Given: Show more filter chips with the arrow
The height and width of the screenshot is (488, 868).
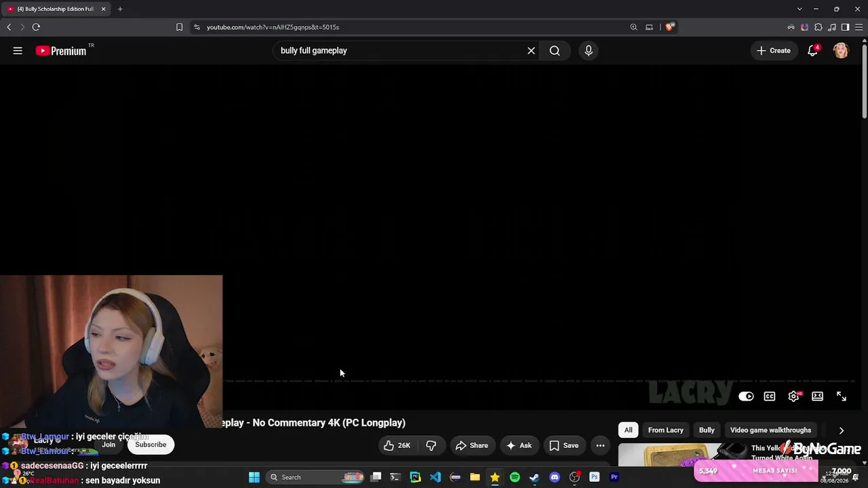Looking at the screenshot, I should pyautogui.click(x=842, y=430).
